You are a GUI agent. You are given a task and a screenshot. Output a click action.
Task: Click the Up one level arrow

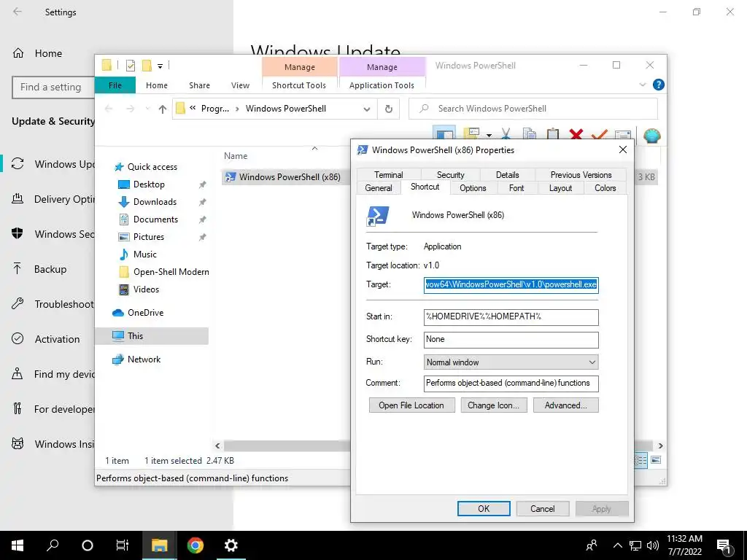pos(163,109)
